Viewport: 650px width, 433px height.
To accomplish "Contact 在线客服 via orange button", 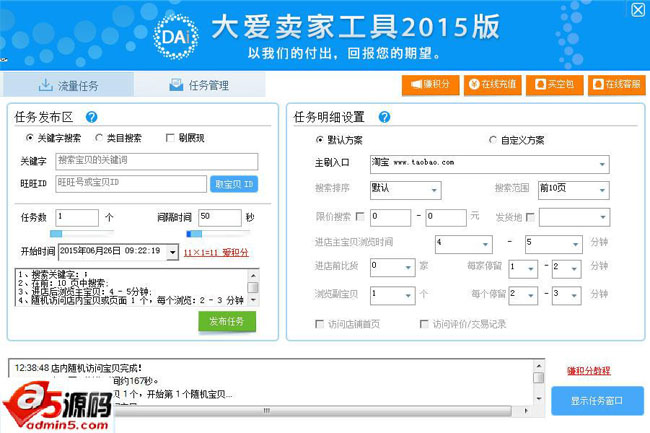I will tap(617, 85).
